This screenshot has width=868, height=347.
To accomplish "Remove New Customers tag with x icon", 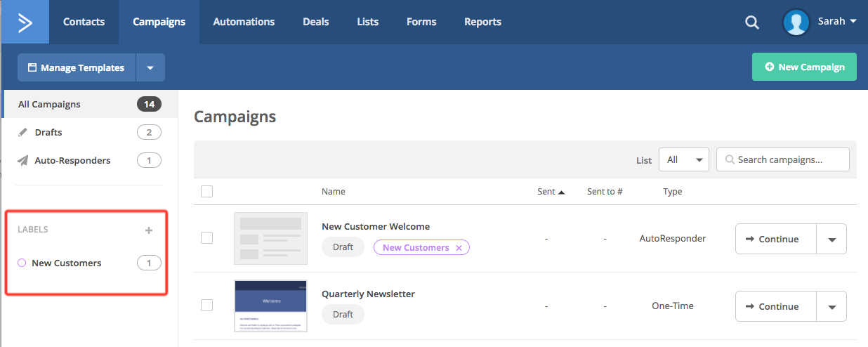I will point(459,248).
